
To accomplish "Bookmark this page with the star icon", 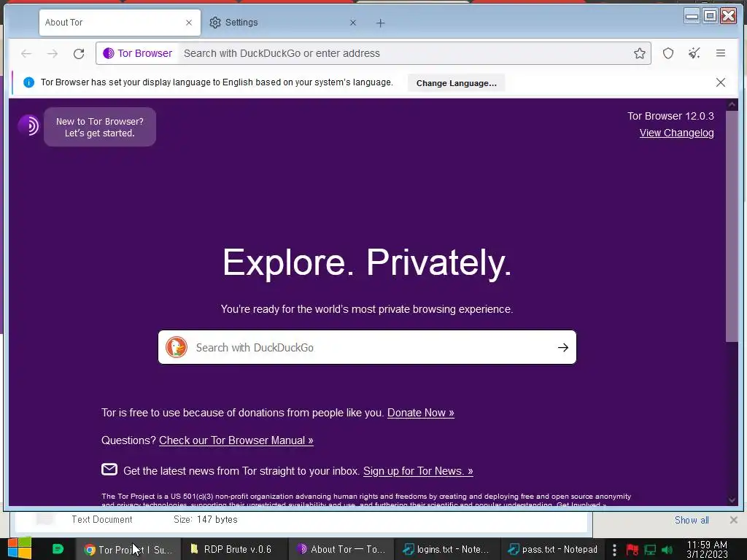I will tap(639, 53).
